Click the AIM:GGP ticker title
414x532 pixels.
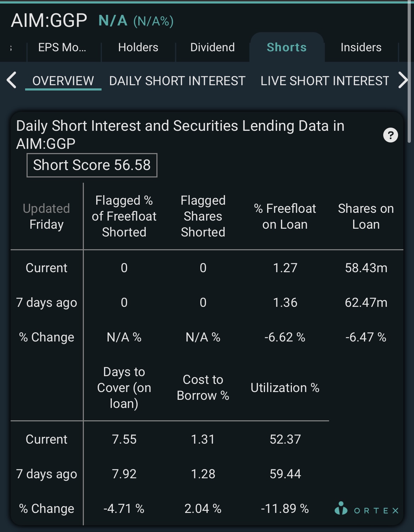coord(49,20)
